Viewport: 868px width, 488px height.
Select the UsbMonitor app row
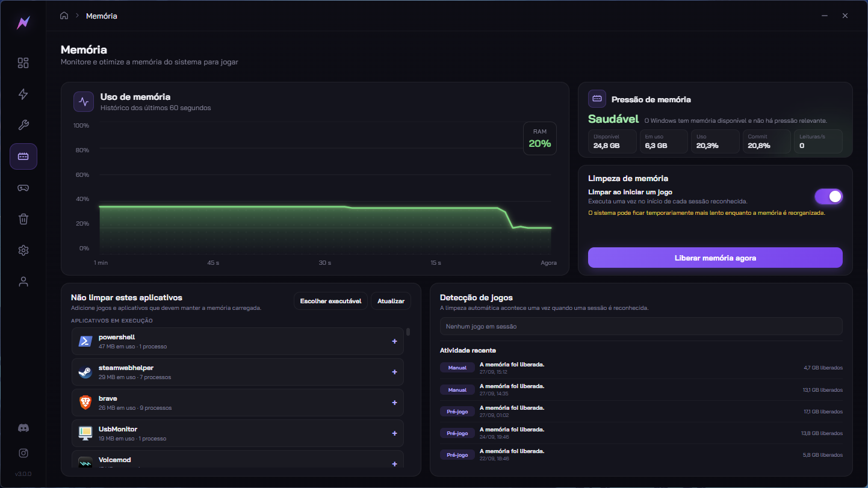[238, 433]
